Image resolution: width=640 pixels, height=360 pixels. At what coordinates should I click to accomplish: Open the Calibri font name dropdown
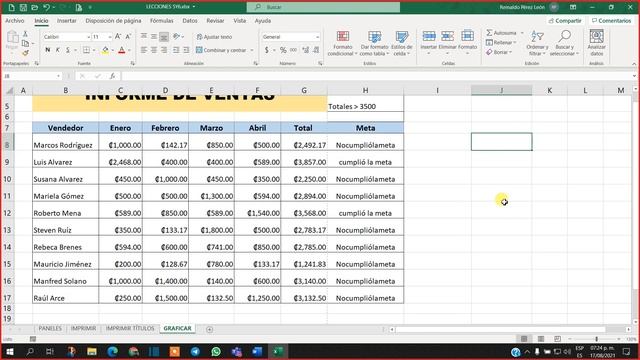click(88, 37)
